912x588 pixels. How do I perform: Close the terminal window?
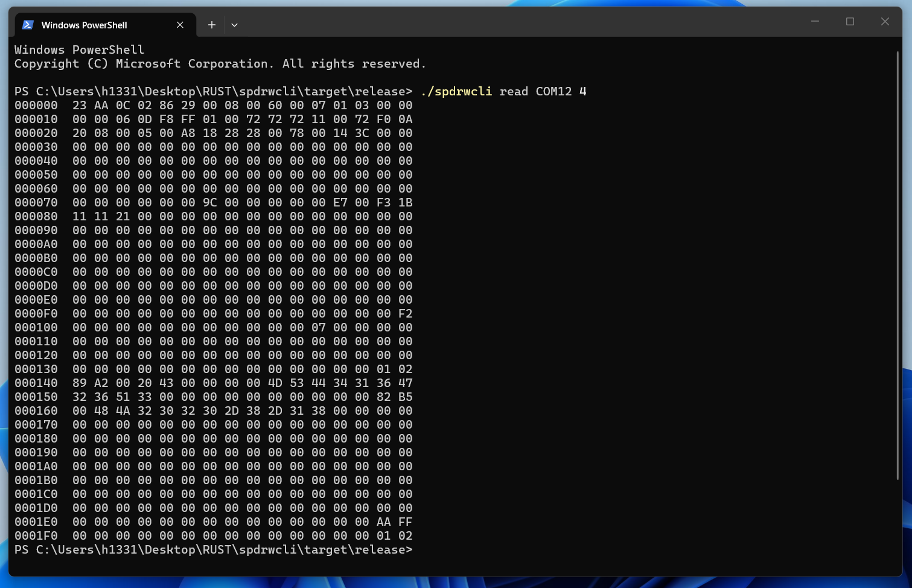[x=885, y=22]
